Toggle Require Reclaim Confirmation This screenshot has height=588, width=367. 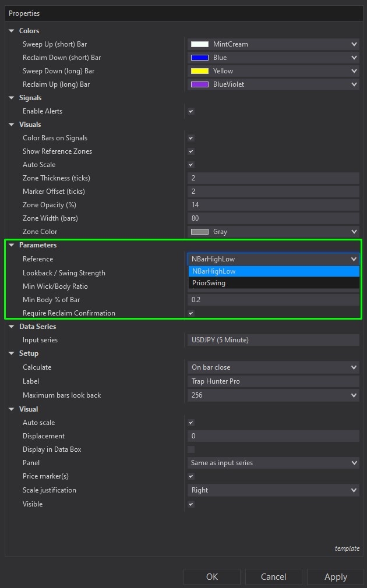pyautogui.click(x=190, y=313)
